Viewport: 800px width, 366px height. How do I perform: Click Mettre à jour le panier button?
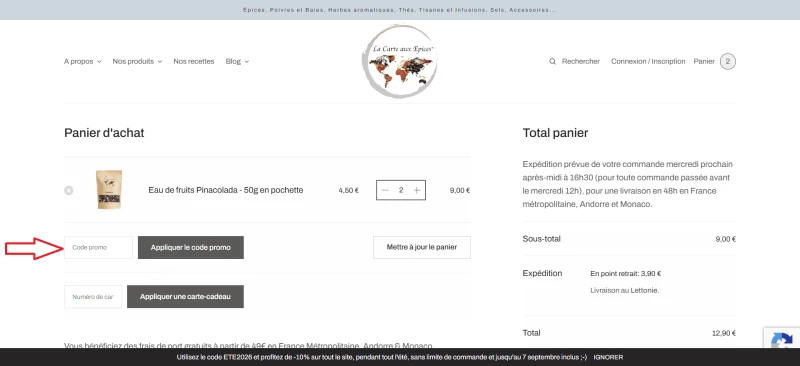pyautogui.click(x=421, y=248)
